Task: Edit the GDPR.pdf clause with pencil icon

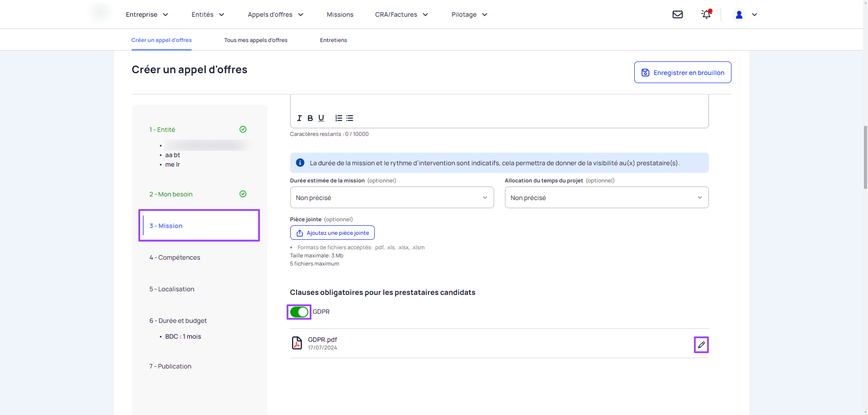Action: [701, 345]
